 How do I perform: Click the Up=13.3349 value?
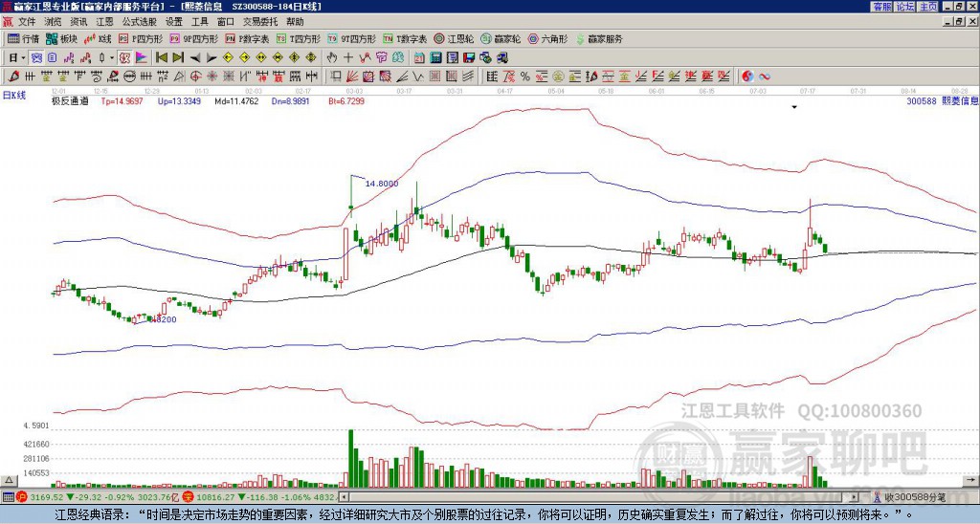pos(179,100)
